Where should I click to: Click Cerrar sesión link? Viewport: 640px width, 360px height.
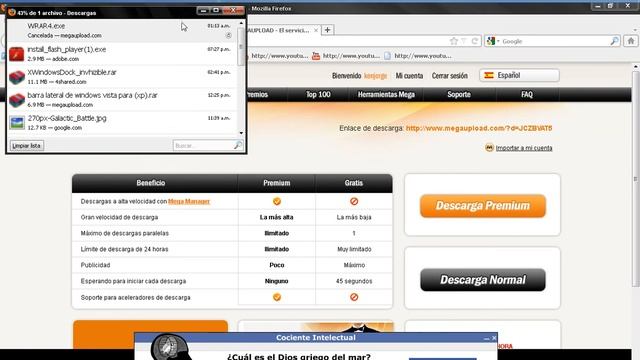pyautogui.click(x=450, y=76)
